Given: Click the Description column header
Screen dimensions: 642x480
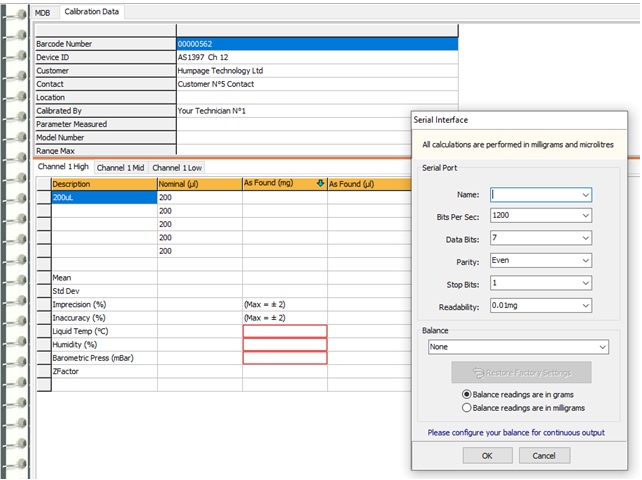Looking at the screenshot, I should pos(104,184).
